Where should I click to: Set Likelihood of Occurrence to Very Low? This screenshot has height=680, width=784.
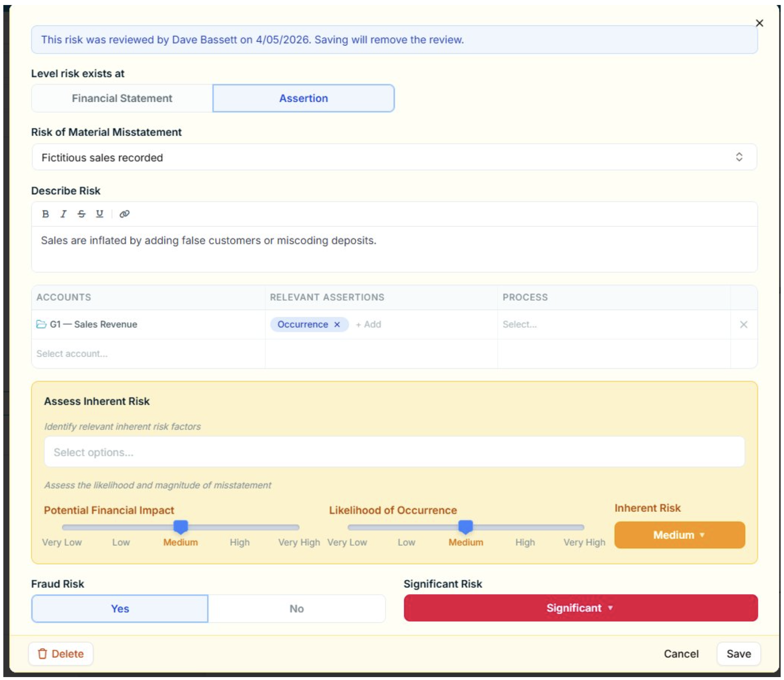(x=347, y=542)
